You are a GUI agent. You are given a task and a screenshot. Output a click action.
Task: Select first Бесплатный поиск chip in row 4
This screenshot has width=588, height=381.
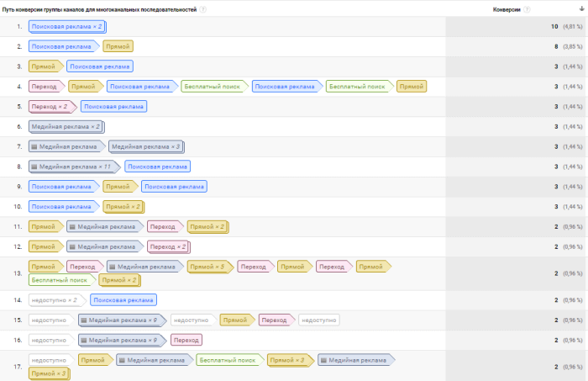(215, 87)
